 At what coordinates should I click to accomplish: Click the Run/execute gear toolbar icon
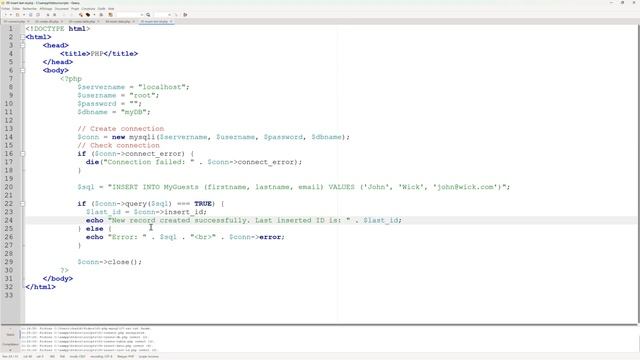click(101, 15)
